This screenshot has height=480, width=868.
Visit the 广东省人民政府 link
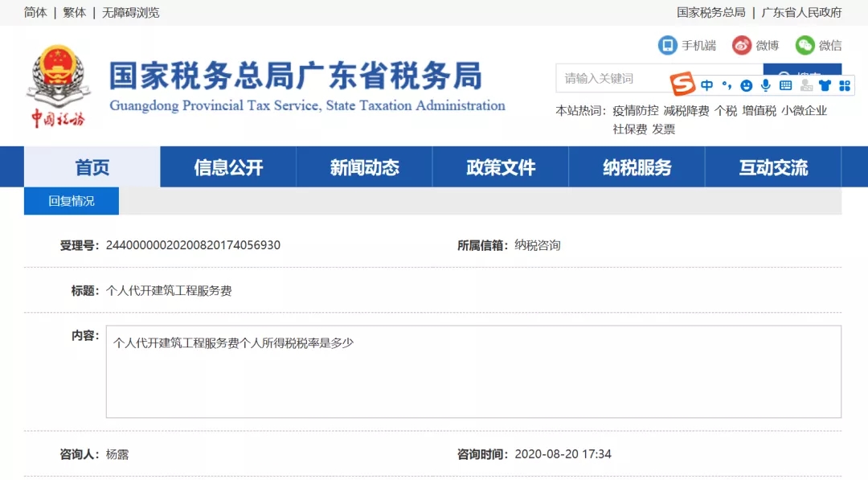pyautogui.click(x=801, y=12)
